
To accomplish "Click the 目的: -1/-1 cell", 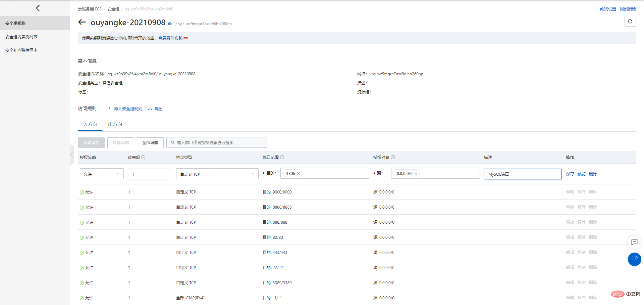I will [x=272, y=298].
